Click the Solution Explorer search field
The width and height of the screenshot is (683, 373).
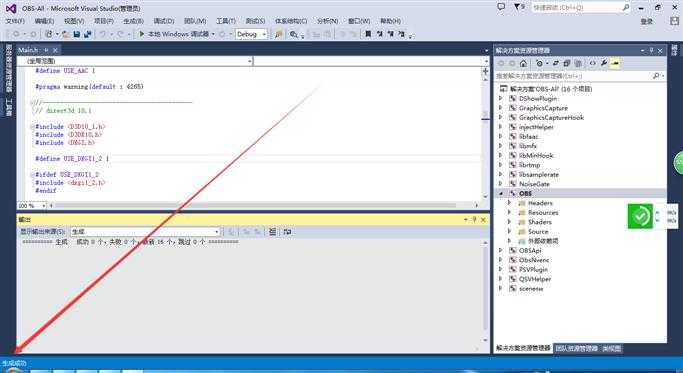coord(575,76)
